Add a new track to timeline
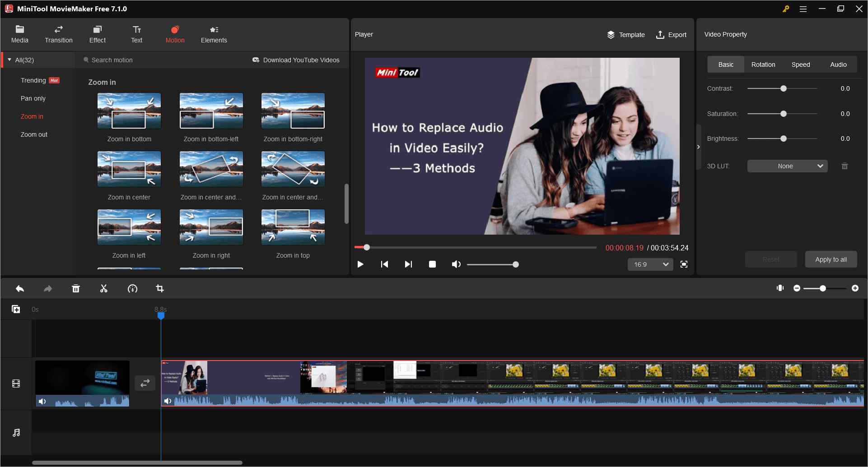The height and width of the screenshot is (467, 868). [x=16, y=309]
